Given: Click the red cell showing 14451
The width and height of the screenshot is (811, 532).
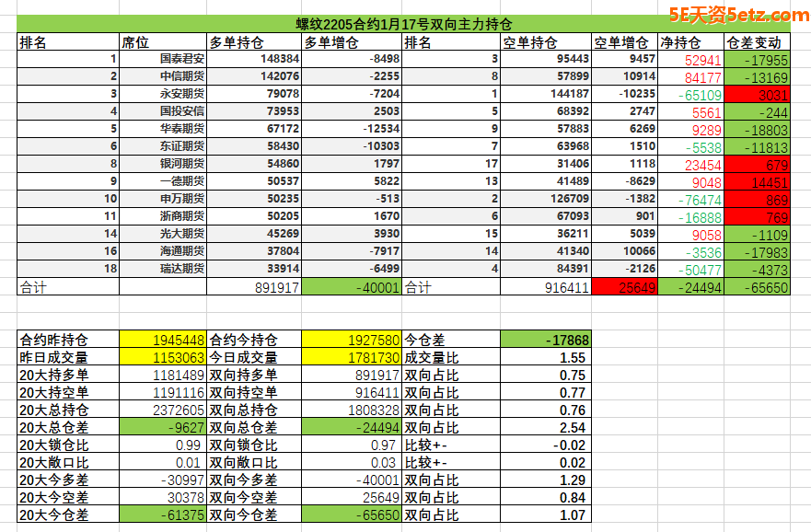Looking at the screenshot, I should (757, 181).
